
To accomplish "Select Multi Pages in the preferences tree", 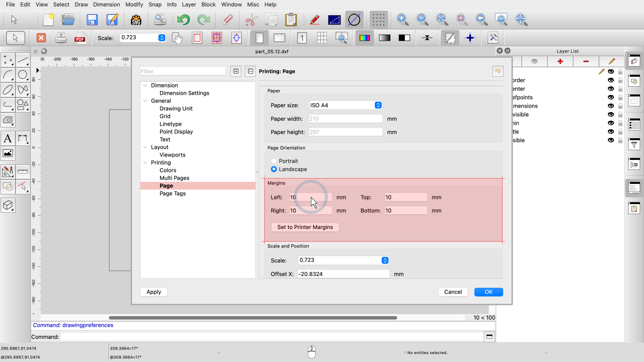I will pos(174,178).
